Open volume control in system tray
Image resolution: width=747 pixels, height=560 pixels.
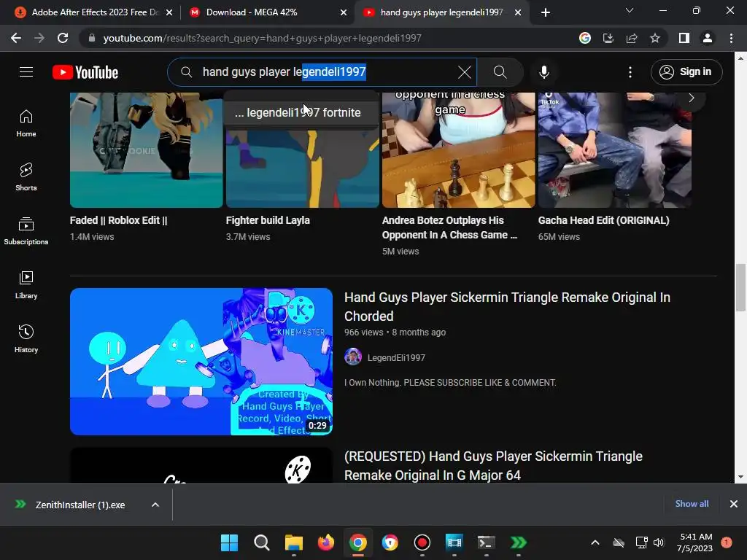(x=659, y=542)
